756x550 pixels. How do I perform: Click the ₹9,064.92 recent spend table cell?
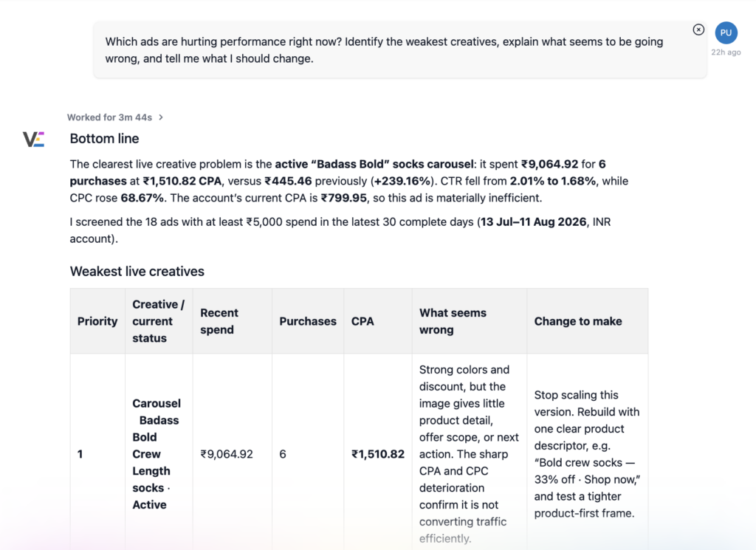227,454
